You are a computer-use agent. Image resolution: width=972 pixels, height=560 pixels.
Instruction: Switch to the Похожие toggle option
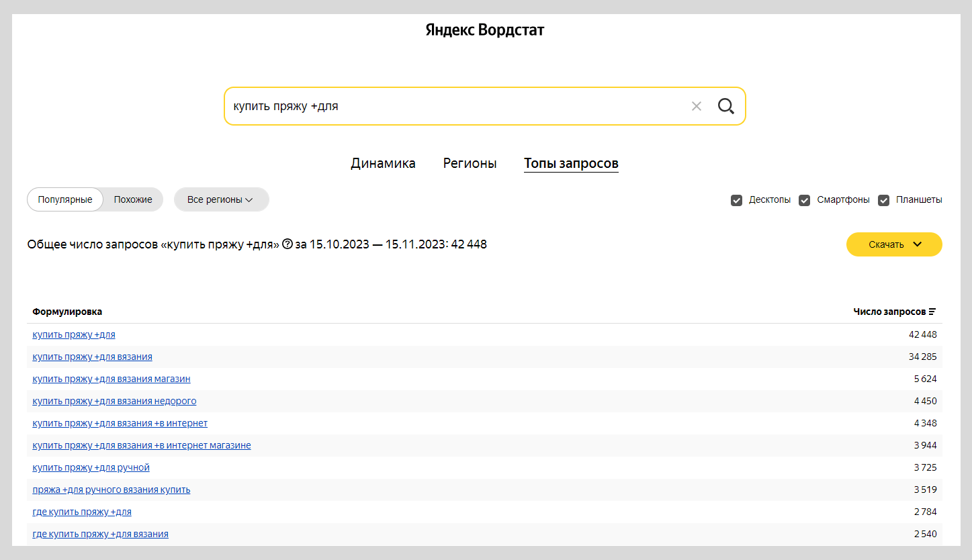133,199
